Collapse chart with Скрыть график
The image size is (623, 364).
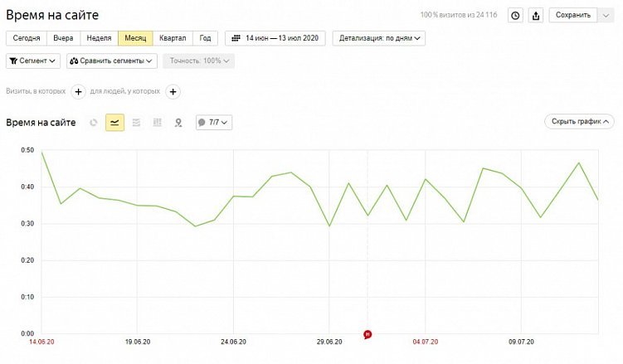tap(579, 121)
